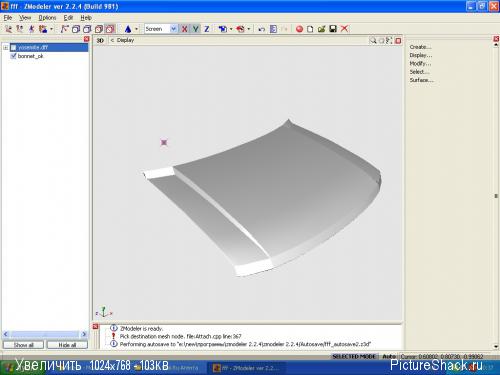Click the Undo arrow icon
Viewport: 500px width, 375px height.
[262, 29]
